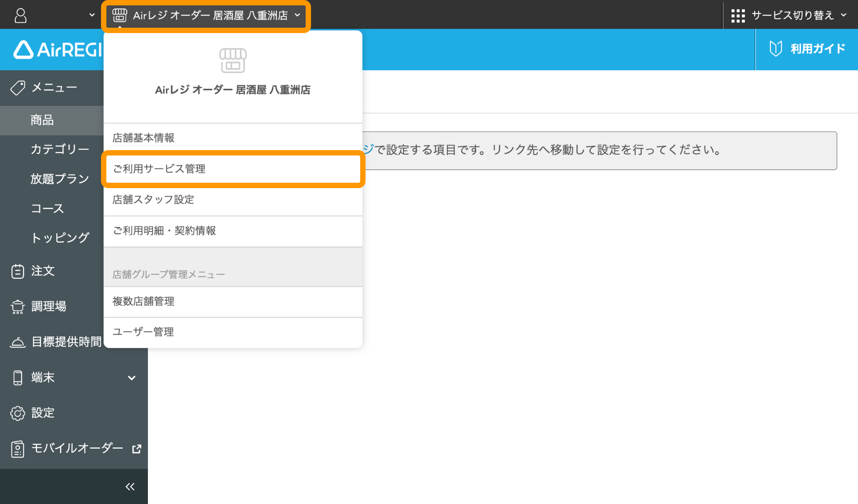Click the AirREGI logo
Viewport: 858px width, 504px height.
[58, 50]
